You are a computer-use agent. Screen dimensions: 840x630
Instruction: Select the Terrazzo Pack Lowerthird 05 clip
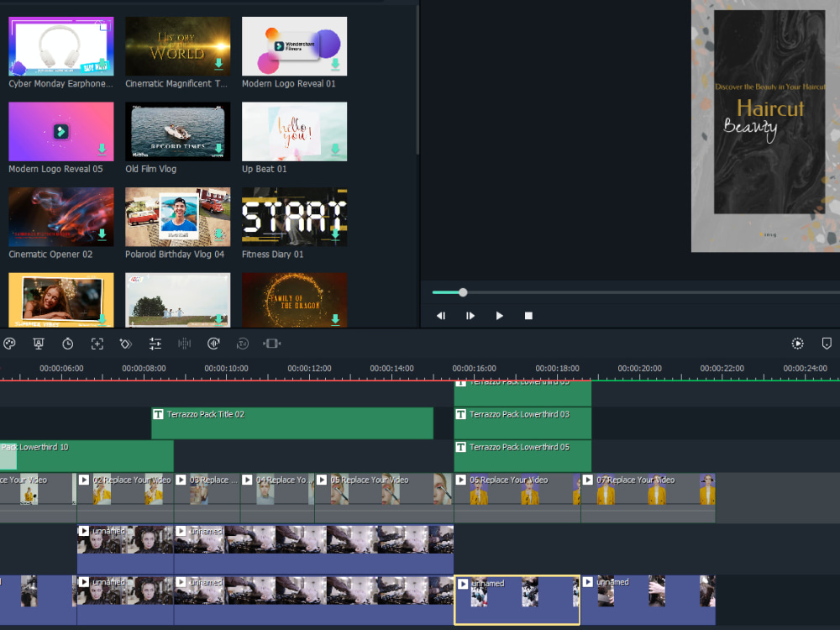click(522, 456)
